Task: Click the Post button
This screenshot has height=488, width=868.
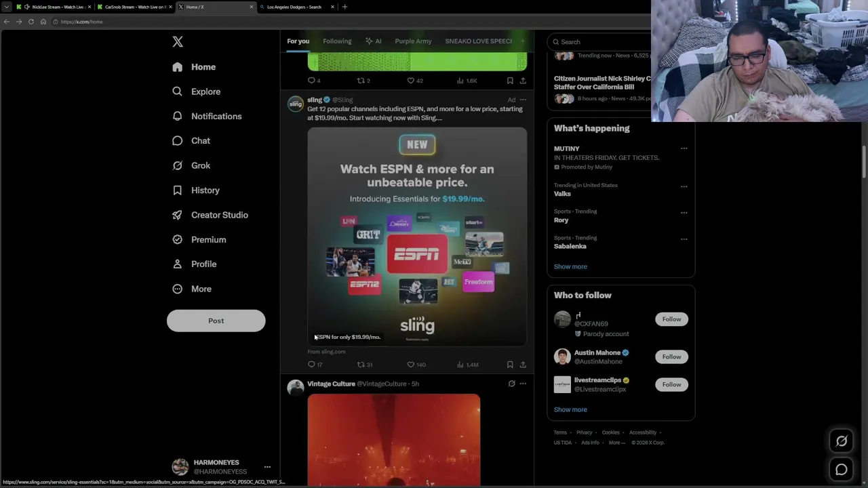Action: click(x=216, y=321)
